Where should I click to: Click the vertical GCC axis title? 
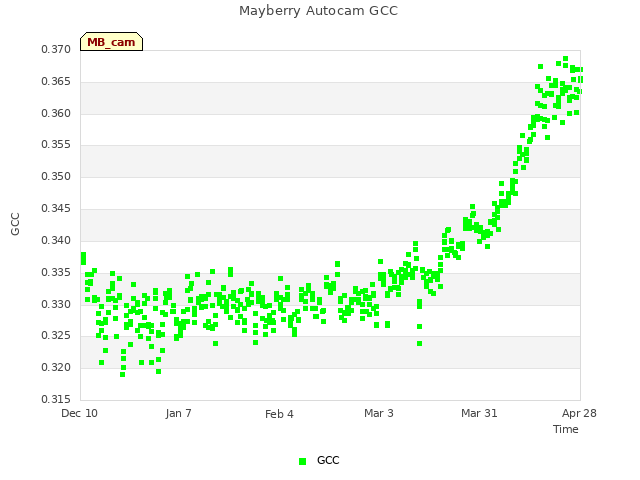[15, 224]
